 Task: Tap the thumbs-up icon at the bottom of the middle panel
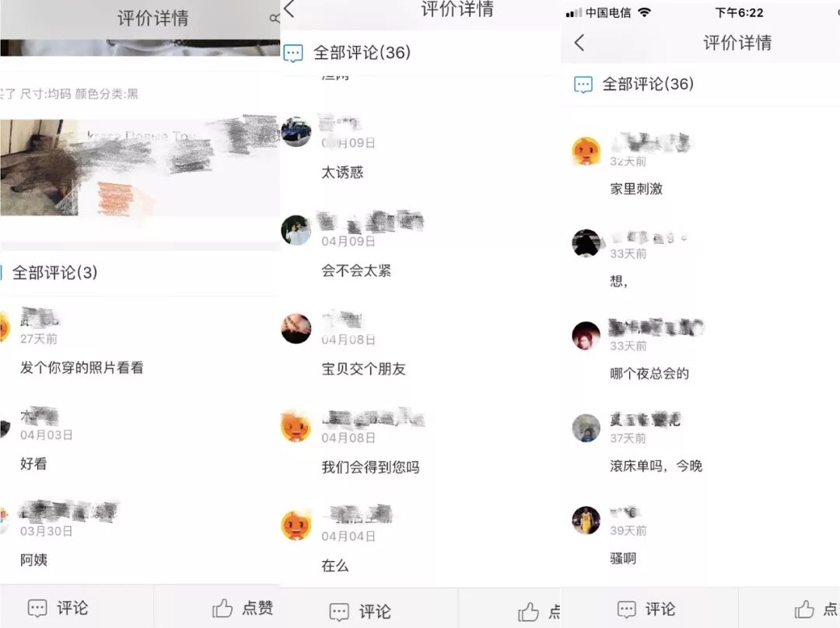tap(528, 612)
